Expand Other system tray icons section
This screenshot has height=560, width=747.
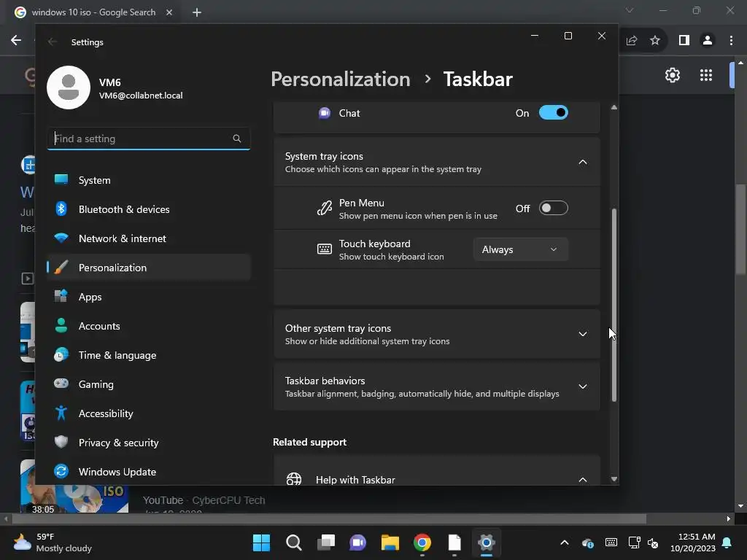click(x=582, y=334)
